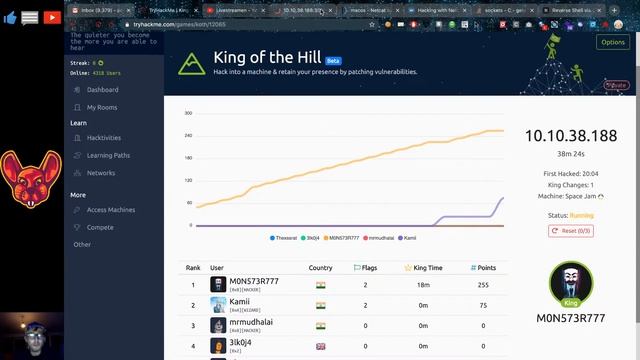Open Hacktivities from the sidebar
640x360 pixels.
point(104,138)
